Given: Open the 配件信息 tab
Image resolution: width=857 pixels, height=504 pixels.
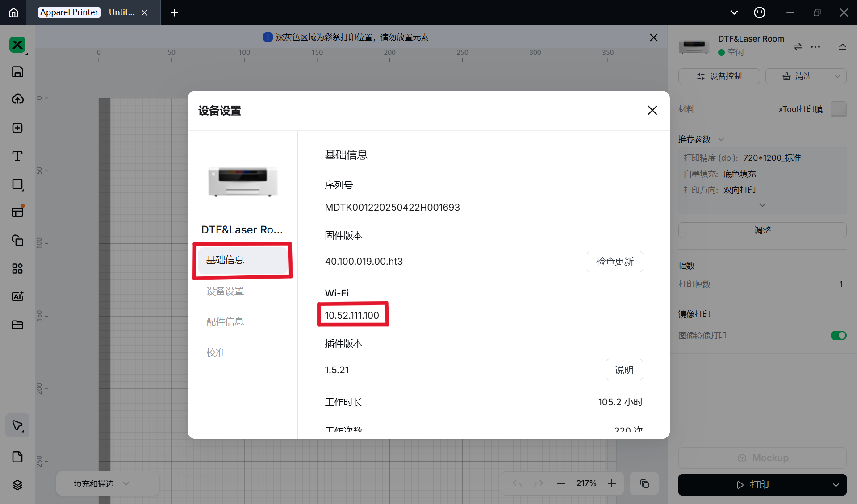Looking at the screenshot, I should click(225, 321).
